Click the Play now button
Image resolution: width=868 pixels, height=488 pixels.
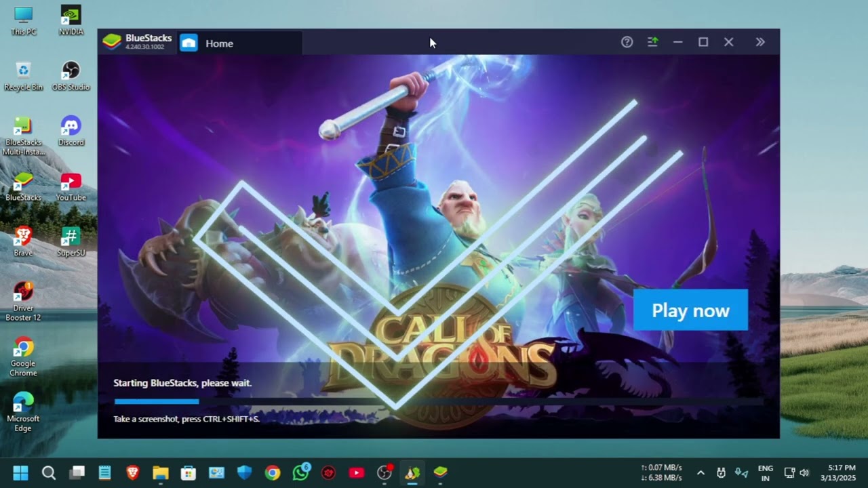point(690,310)
